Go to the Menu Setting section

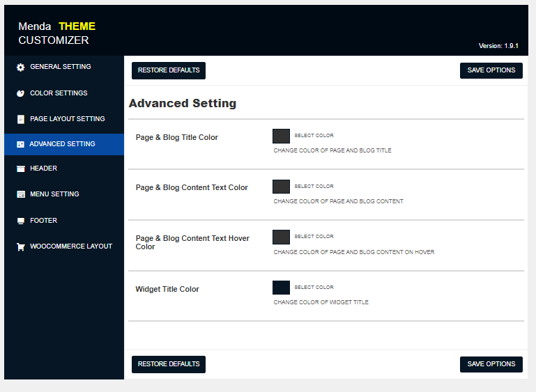pos(54,194)
